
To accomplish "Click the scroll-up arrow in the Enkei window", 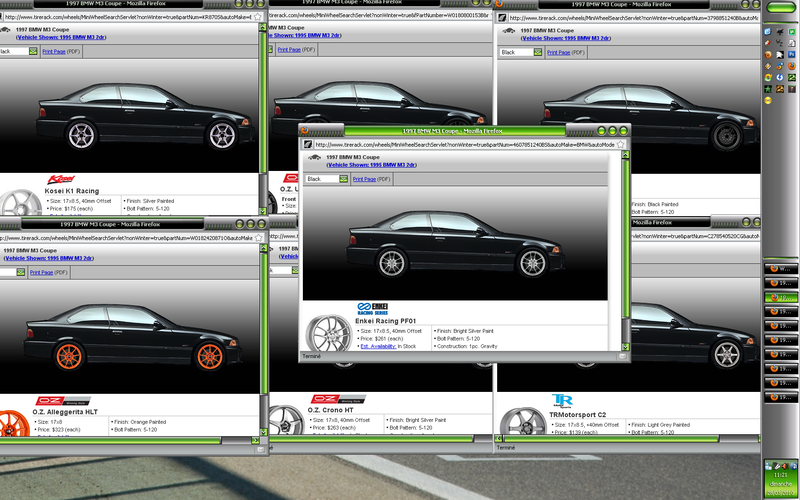I will coord(626,155).
